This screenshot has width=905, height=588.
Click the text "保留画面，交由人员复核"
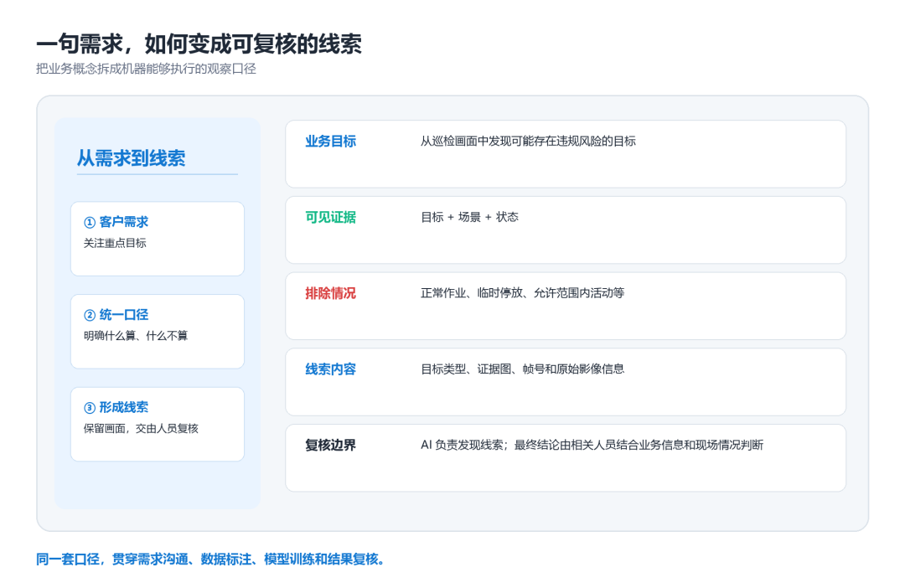tap(141, 428)
